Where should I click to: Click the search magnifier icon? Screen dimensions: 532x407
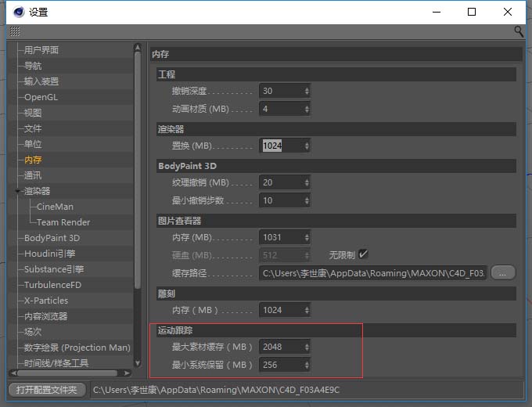pyautogui.click(x=519, y=31)
